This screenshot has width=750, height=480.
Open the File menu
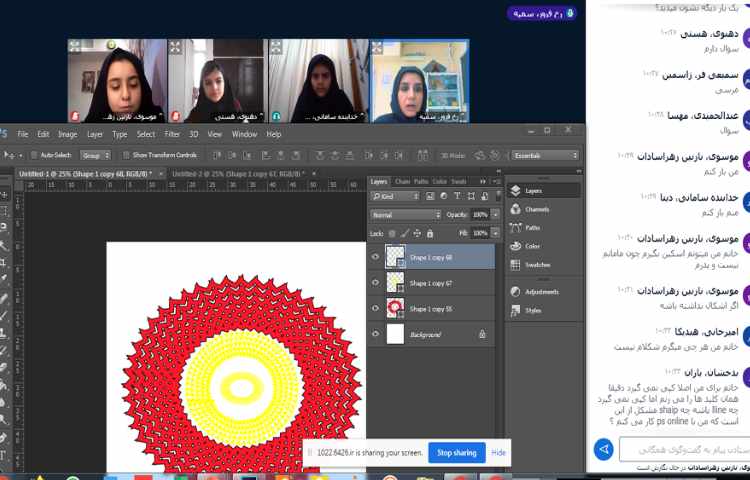(x=22, y=134)
